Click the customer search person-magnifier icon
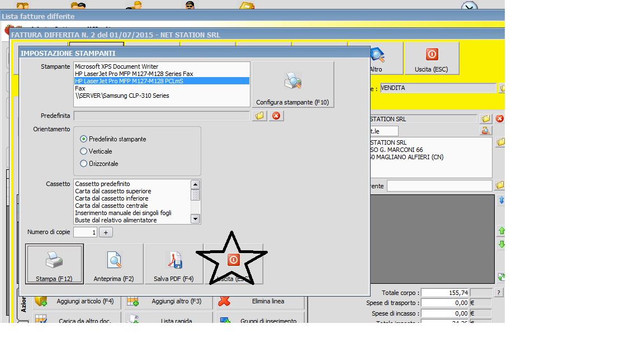Image resolution: width=644 pixels, height=362 pixels. click(485, 131)
